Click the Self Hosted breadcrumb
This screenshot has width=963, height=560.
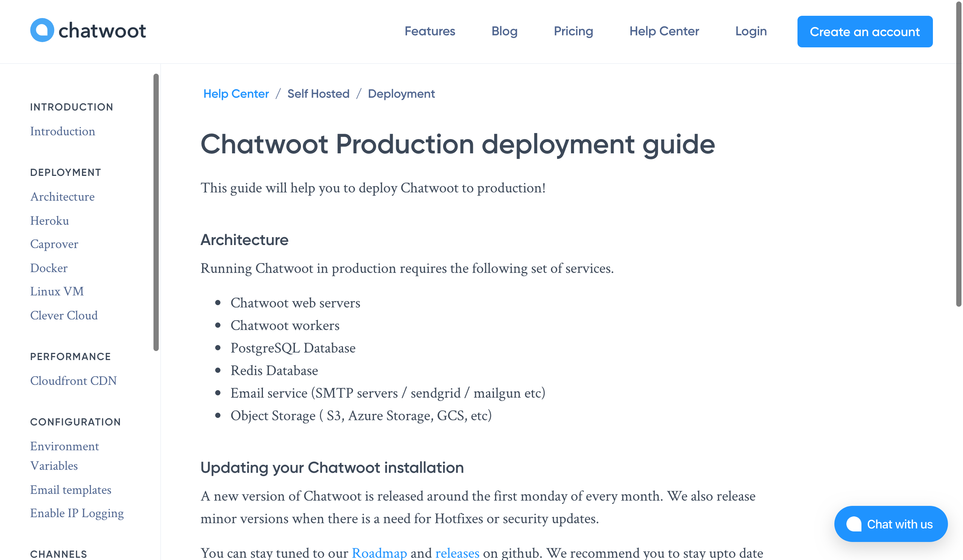pyautogui.click(x=318, y=94)
